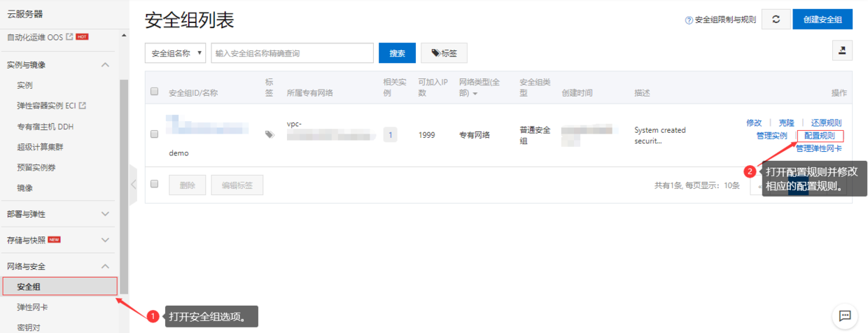Open the 安全组名称 search-type dropdown
This screenshot has height=333, width=868.
[176, 53]
